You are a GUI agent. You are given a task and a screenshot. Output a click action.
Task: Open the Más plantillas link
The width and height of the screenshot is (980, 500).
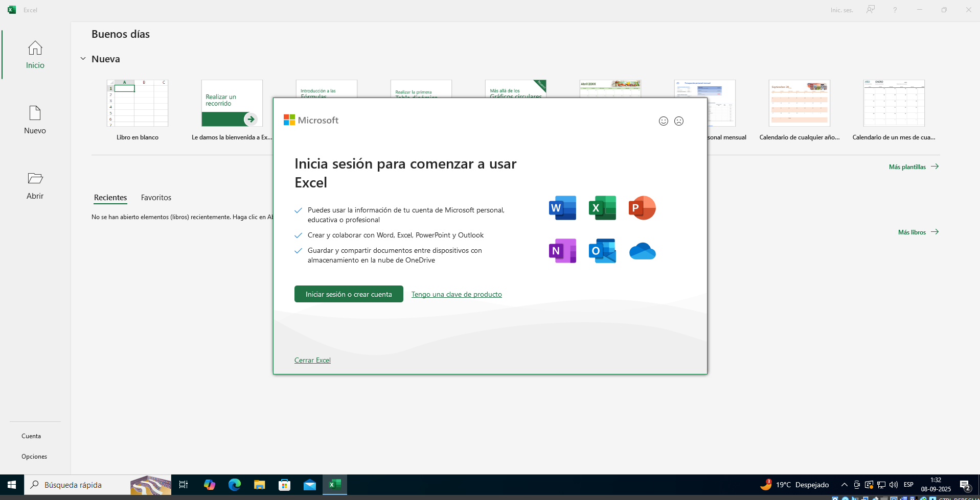914,166
